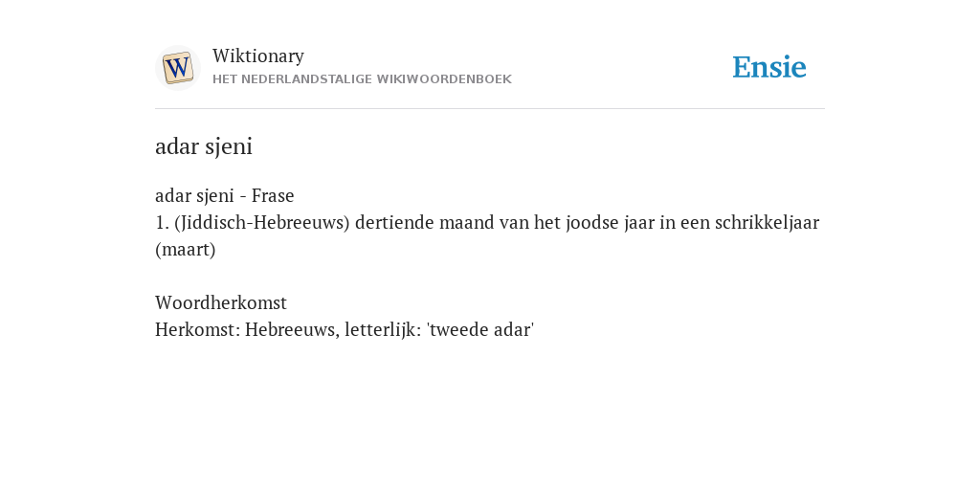The height and width of the screenshot is (490, 980).
Task: Click the Wiktionary W logo icon
Action: coord(177,68)
